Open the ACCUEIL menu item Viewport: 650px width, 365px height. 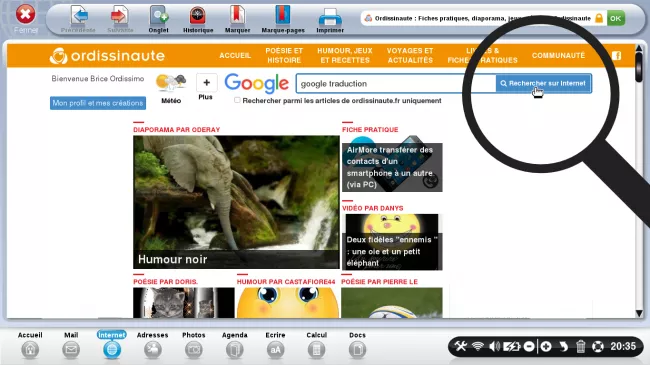coord(235,56)
